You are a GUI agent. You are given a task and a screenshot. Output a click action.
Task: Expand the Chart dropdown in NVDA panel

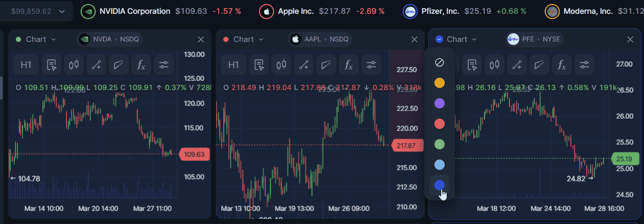pyautogui.click(x=41, y=39)
